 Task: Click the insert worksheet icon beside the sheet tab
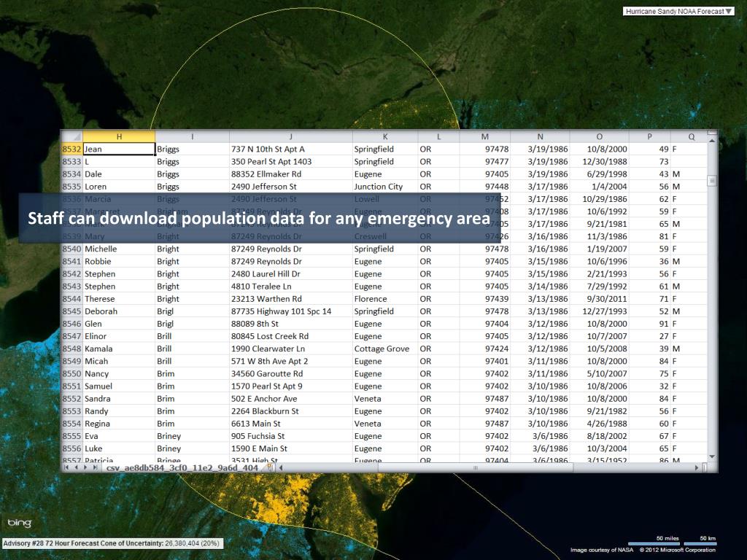(270, 467)
